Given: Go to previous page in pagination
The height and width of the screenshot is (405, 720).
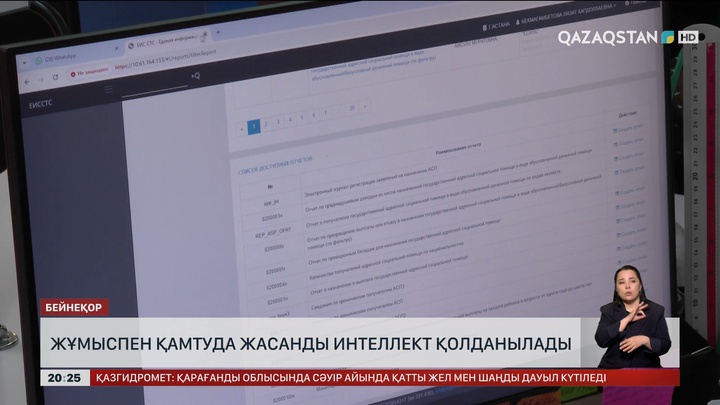Looking at the screenshot, I should tap(242, 129).
